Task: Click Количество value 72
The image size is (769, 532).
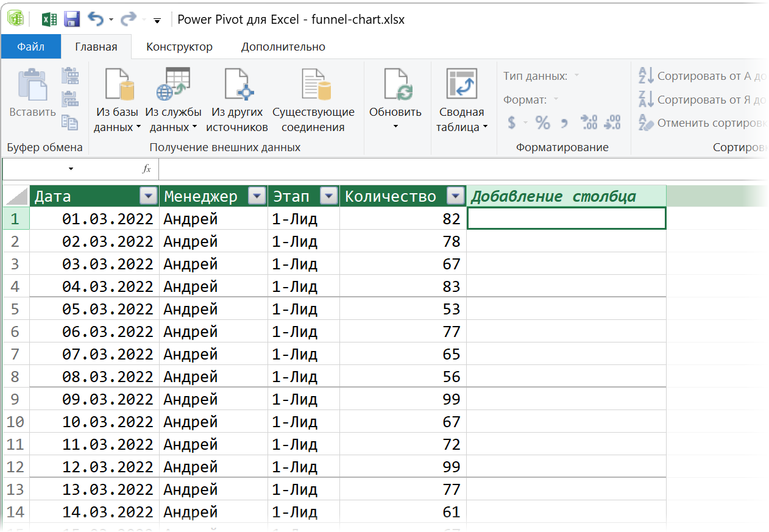Action: tap(403, 444)
